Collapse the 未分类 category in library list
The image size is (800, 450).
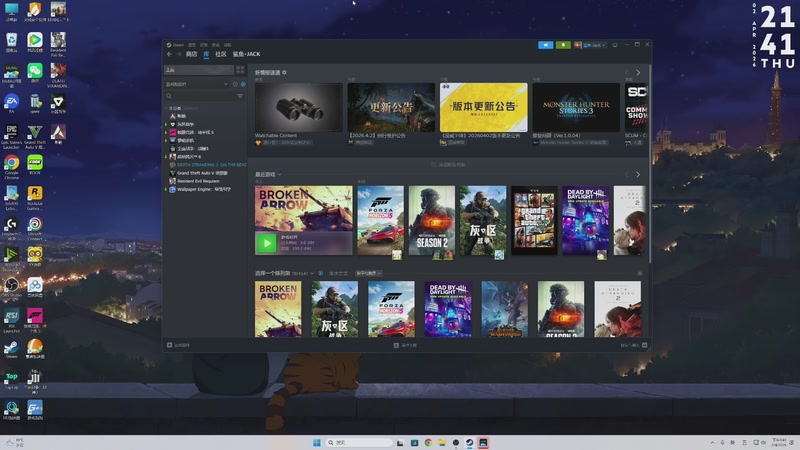pos(166,108)
